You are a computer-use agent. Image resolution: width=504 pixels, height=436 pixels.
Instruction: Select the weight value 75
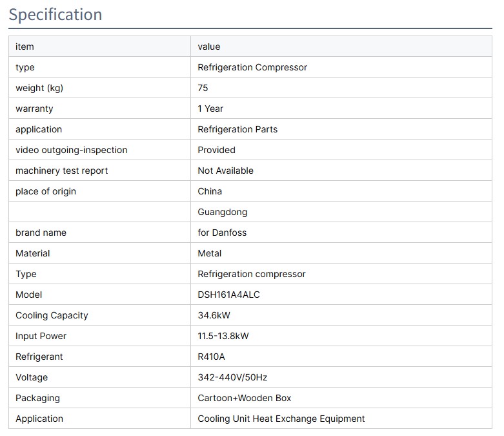pyautogui.click(x=203, y=88)
